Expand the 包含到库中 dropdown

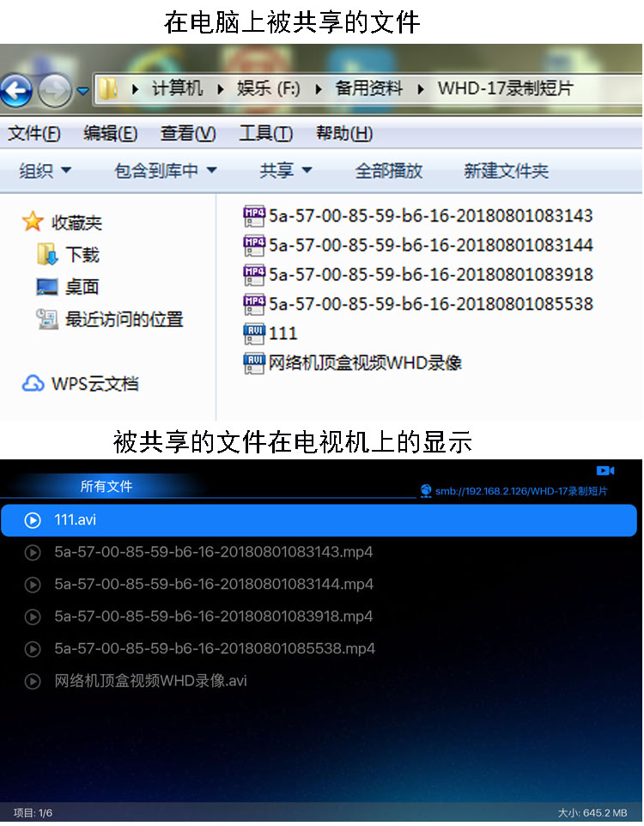pos(166,171)
